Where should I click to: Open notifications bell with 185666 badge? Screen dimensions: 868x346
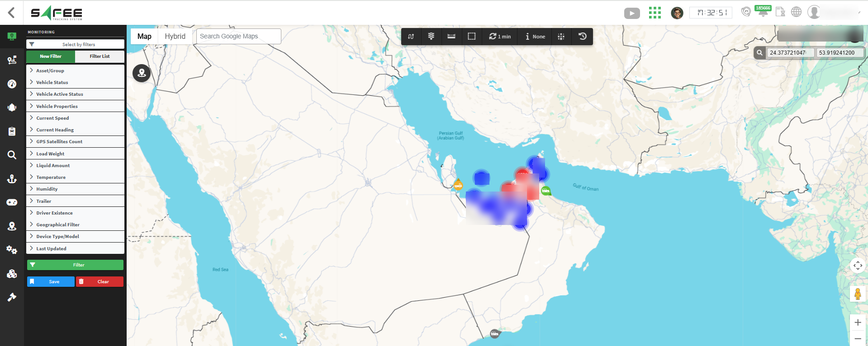763,12
